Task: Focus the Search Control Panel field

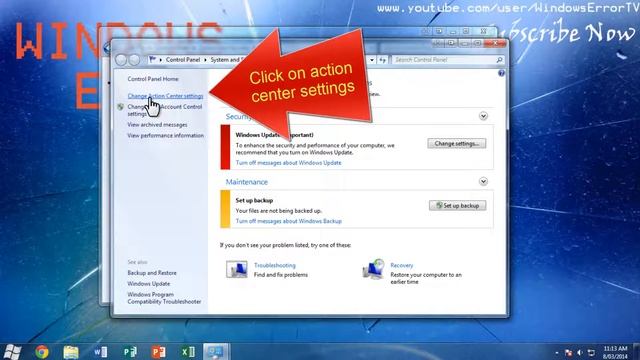Action: [x=448, y=60]
